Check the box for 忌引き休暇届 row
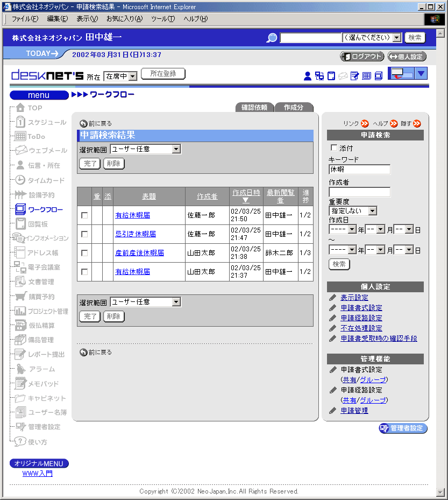 click(84, 234)
